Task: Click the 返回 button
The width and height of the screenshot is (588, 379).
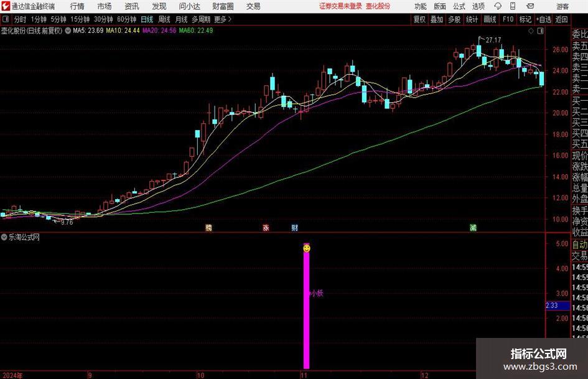Action: 561,19
